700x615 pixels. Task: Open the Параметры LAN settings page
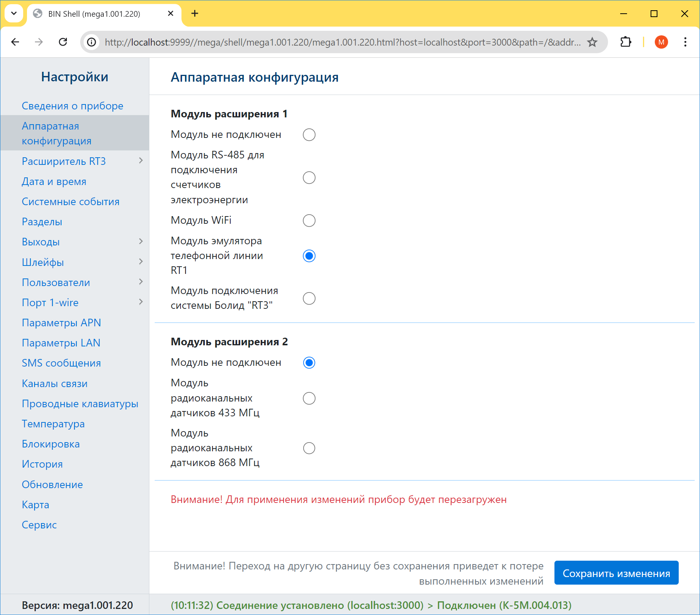click(x=61, y=343)
